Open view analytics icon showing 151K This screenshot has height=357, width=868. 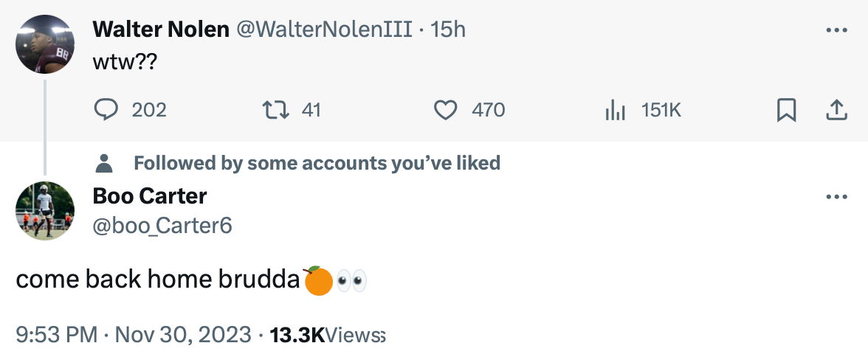[615, 111]
